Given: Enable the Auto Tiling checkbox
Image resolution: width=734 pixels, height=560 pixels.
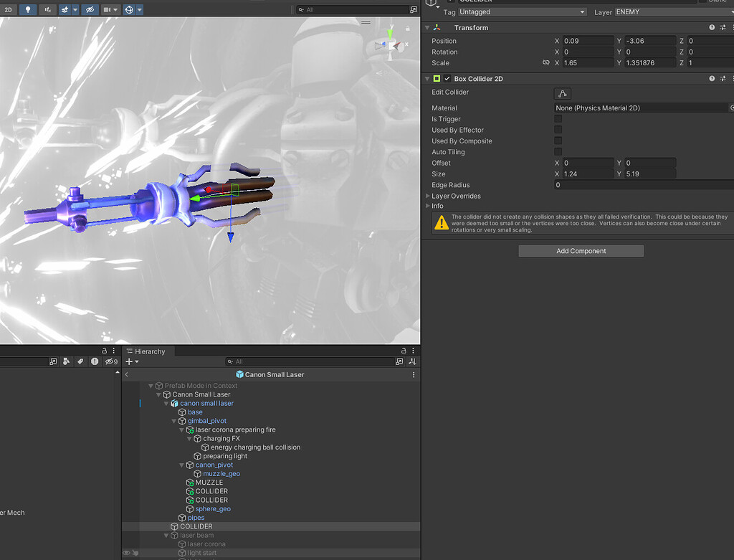Looking at the screenshot, I should point(558,151).
